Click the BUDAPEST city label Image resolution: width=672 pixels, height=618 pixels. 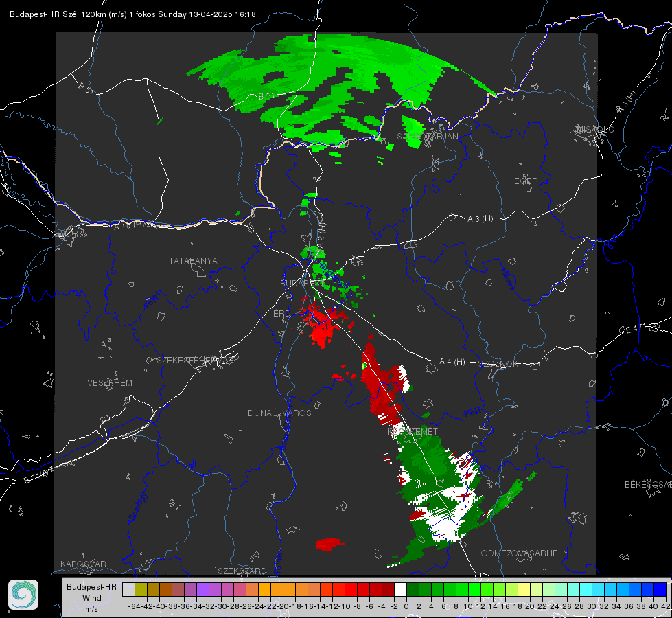(x=302, y=283)
